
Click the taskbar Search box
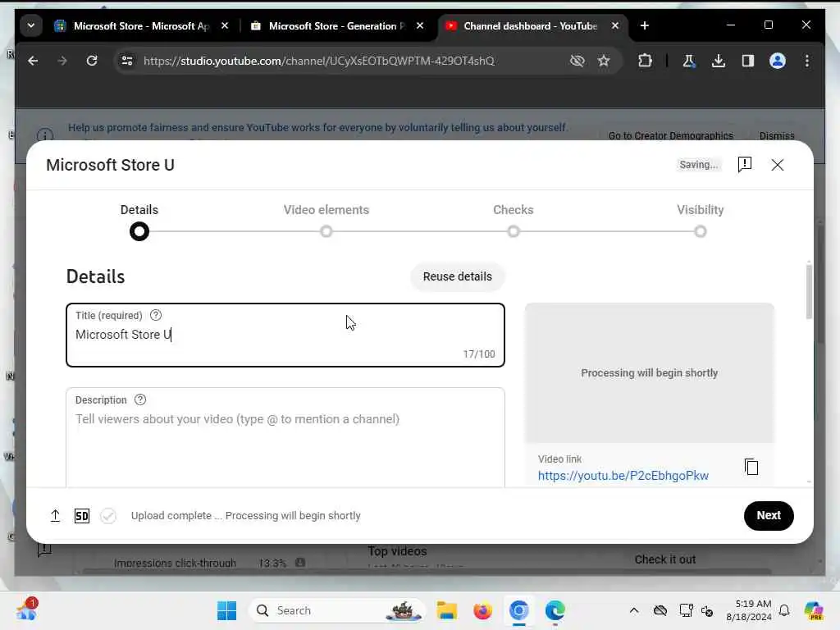[337, 610]
